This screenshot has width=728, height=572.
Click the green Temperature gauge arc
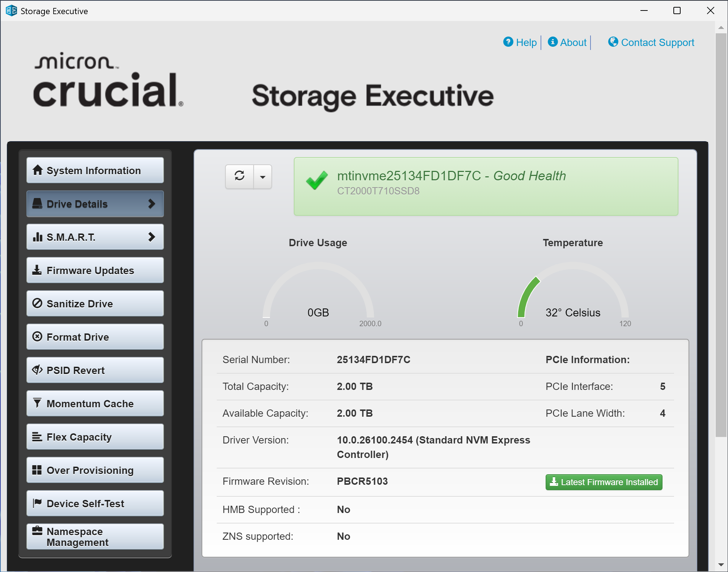click(x=528, y=297)
